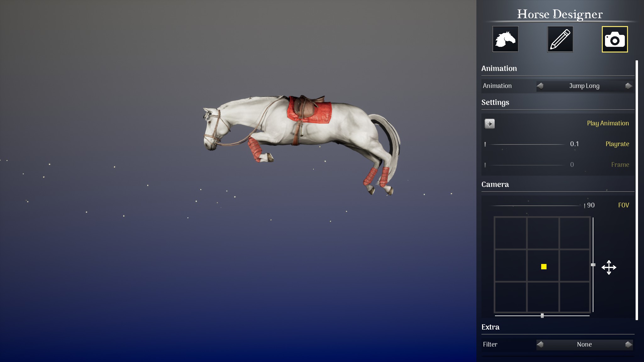This screenshot has width=644, height=362.
Task: Click the four-way move arrows icon
Action: 609,267
